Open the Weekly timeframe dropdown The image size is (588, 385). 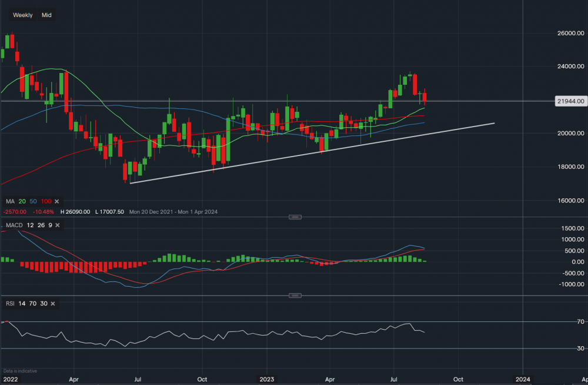point(23,15)
